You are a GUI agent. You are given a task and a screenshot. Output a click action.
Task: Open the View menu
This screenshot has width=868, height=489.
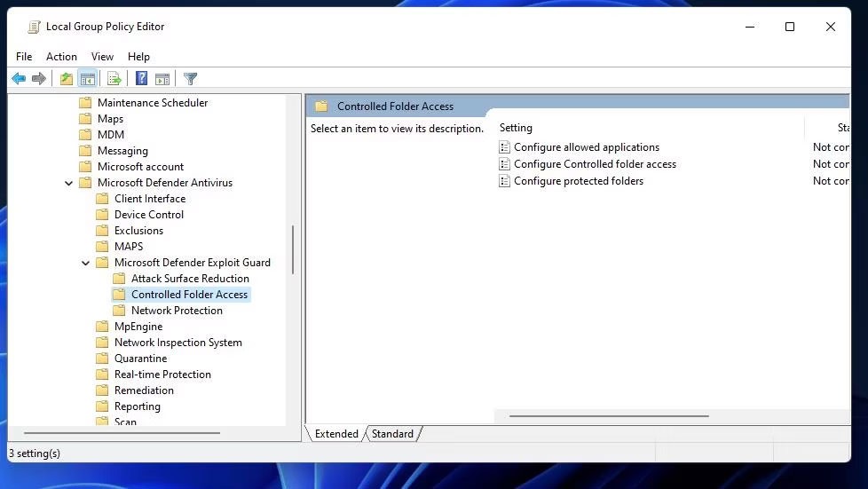102,57
